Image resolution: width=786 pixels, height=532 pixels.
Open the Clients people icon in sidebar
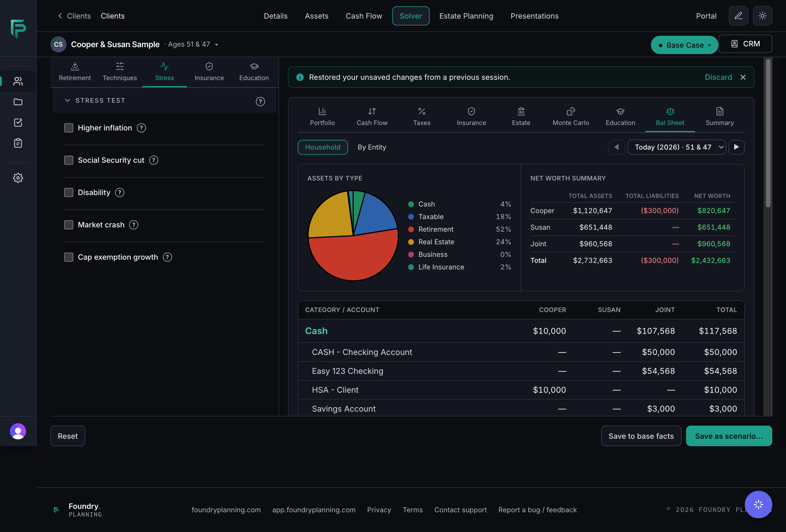click(x=18, y=81)
